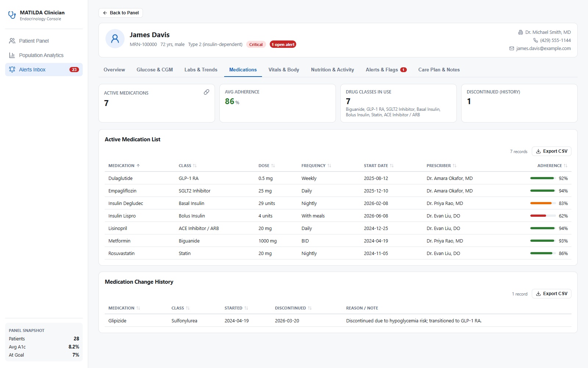Sort active list by Class column
Viewport: 588px width, 368px height.
(187, 166)
